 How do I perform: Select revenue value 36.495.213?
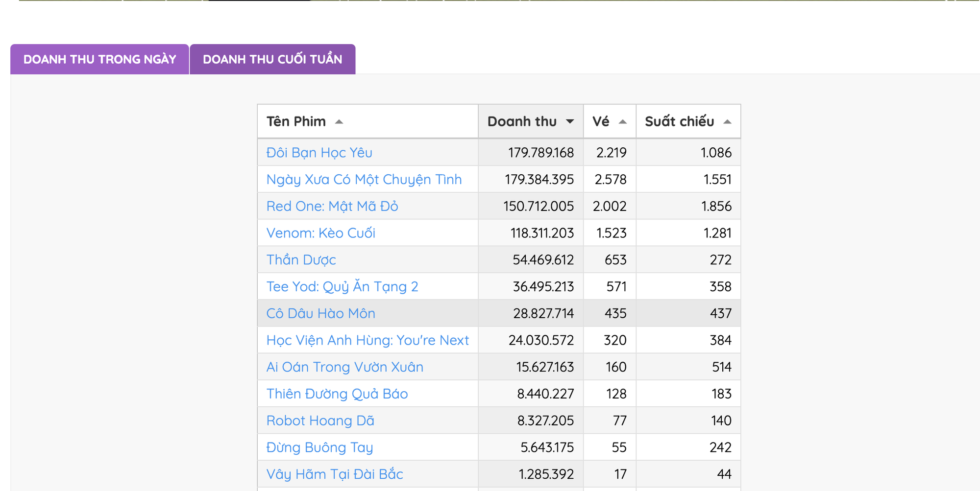543,286
